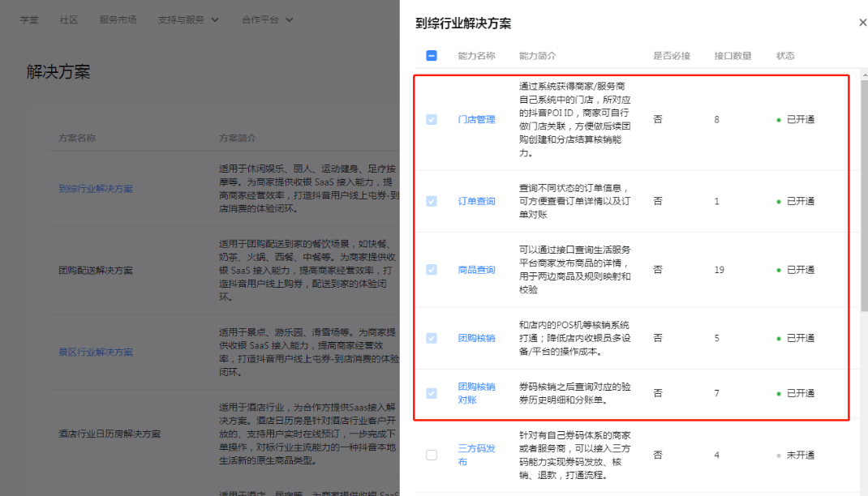This screenshot has height=496, width=868.
Task: Close the 到综行业解决方案 panel
Action: pyautogui.click(x=862, y=23)
